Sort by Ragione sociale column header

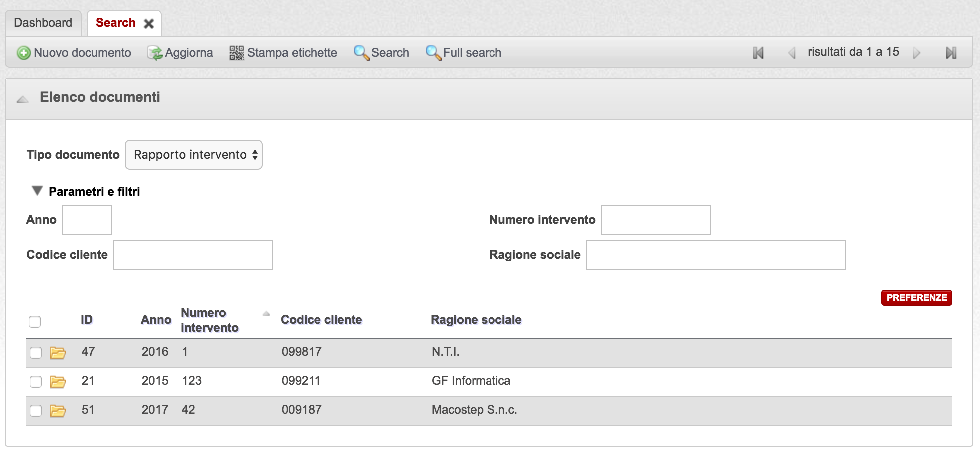(476, 320)
